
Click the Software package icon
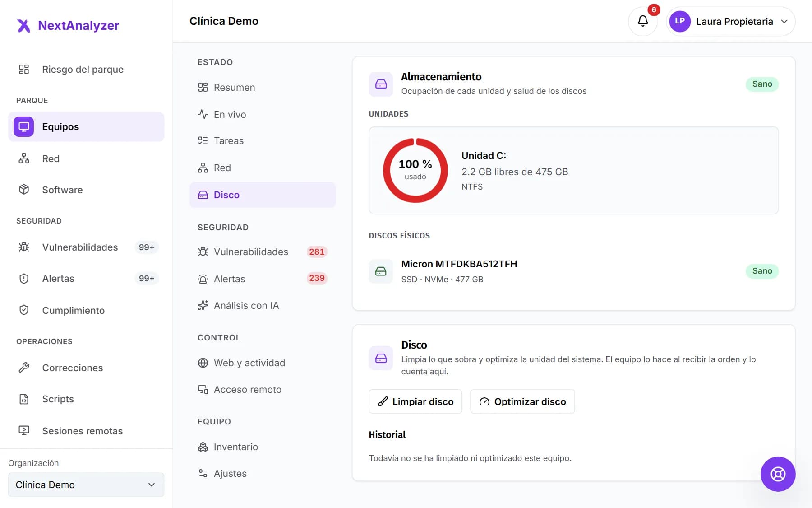[24, 190]
